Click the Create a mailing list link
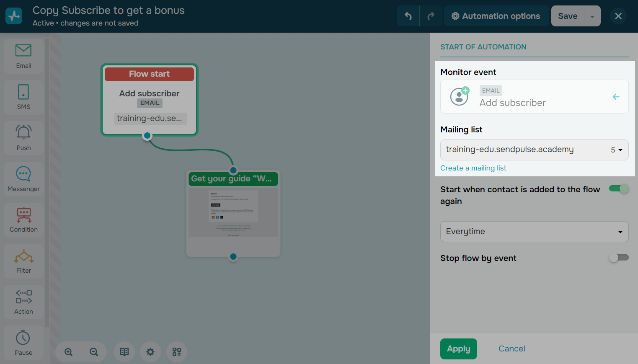Screen dimensions: 638x364 [x=473, y=168]
